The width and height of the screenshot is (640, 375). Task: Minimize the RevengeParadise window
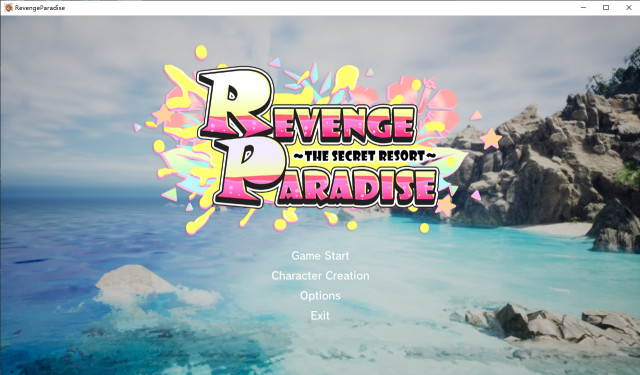click(x=584, y=7)
